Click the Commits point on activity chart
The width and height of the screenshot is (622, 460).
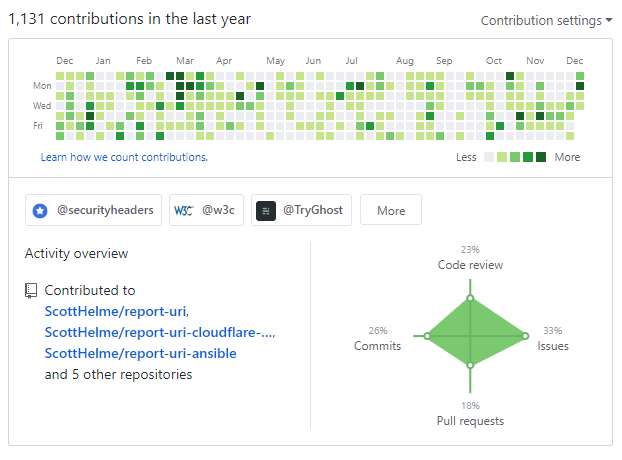[x=427, y=336]
